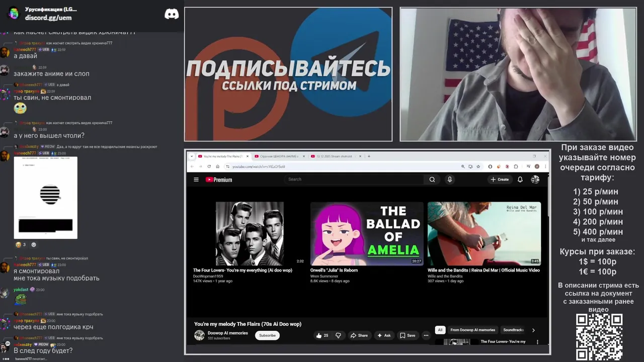Open YouTube notifications bell
Image resolution: width=644 pixels, height=362 pixels.
(x=520, y=179)
